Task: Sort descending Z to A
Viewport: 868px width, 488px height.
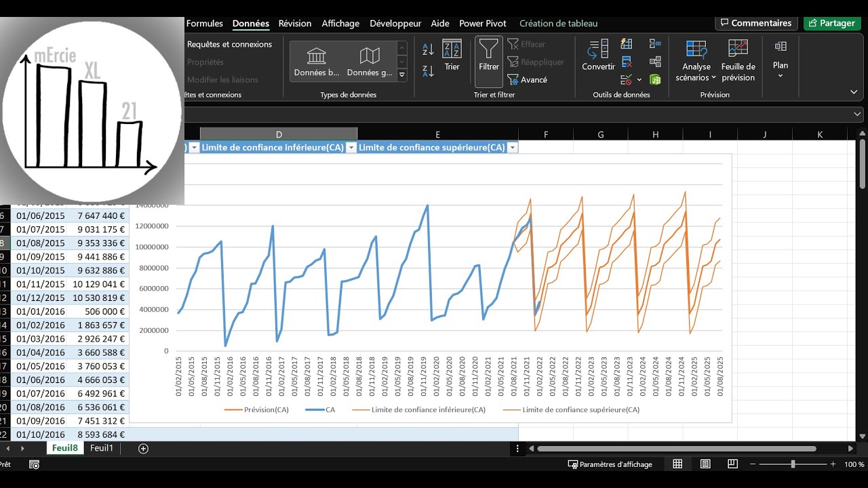Action: click(x=428, y=71)
